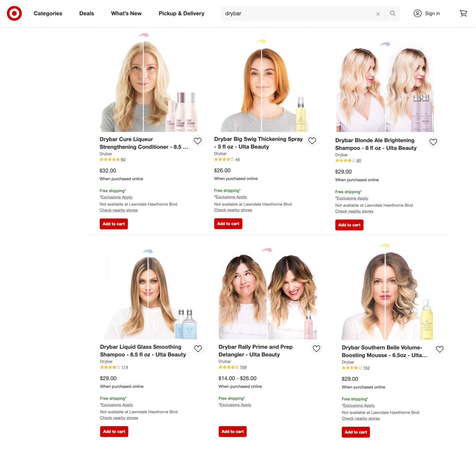Click Drybar brand under Rally Prime Detangler
Image resolution: width=476 pixels, height=467 pixels.
tap(225, 361)
